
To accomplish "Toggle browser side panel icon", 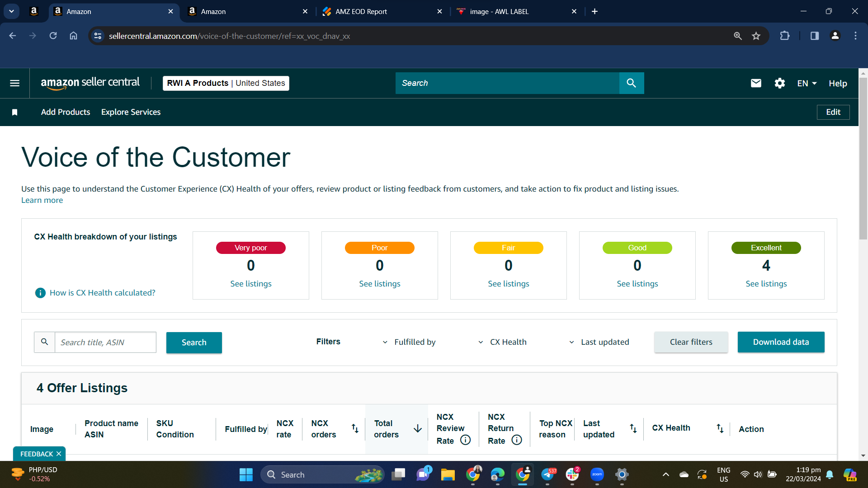I will [x=814, y=36].
